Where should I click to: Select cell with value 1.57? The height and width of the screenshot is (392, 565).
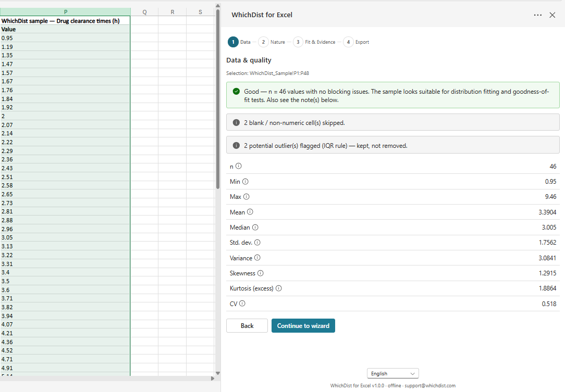point(65,73)
